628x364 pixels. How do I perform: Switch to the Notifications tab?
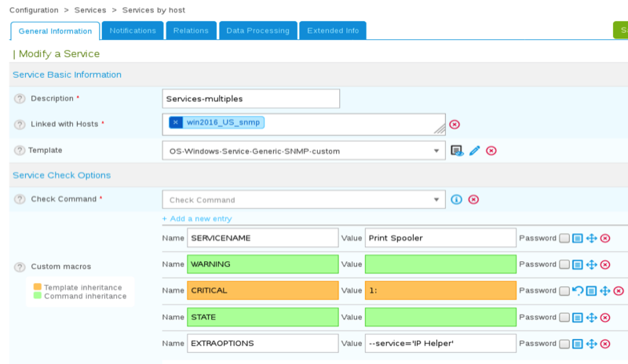tap(133, 31)
